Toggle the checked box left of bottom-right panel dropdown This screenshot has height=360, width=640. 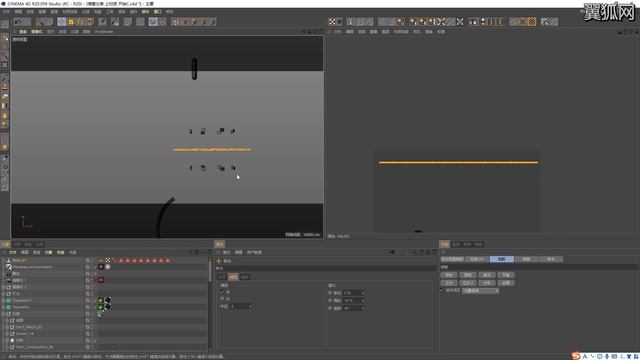point(442,290)
